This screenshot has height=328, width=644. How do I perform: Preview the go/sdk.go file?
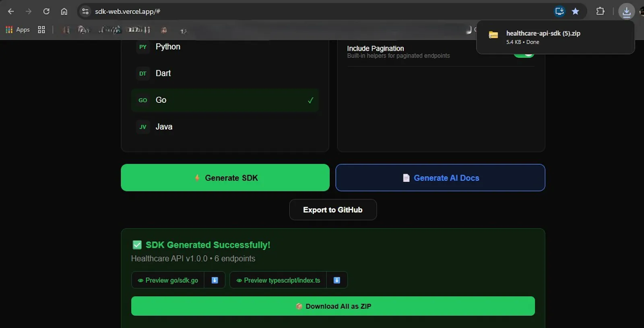click(x=168, y=280)
